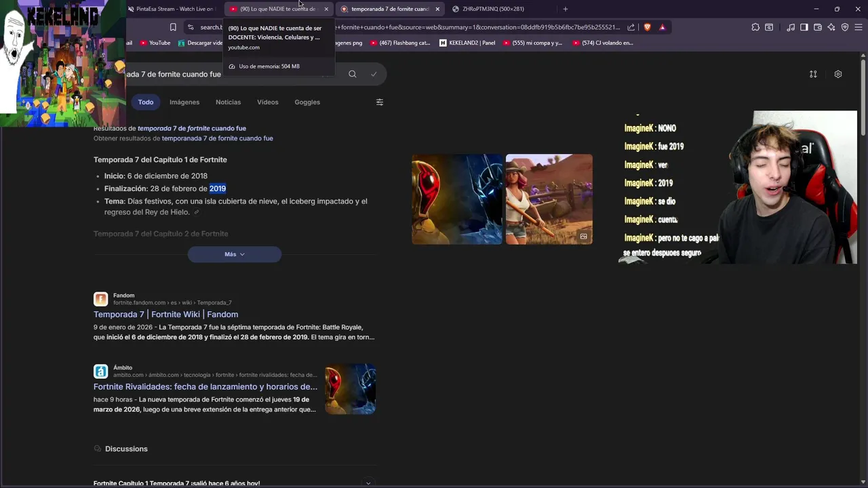Click the Ámbito favicon in second result
The height and width of the screenshot is (488, 868).
(100, 371)
